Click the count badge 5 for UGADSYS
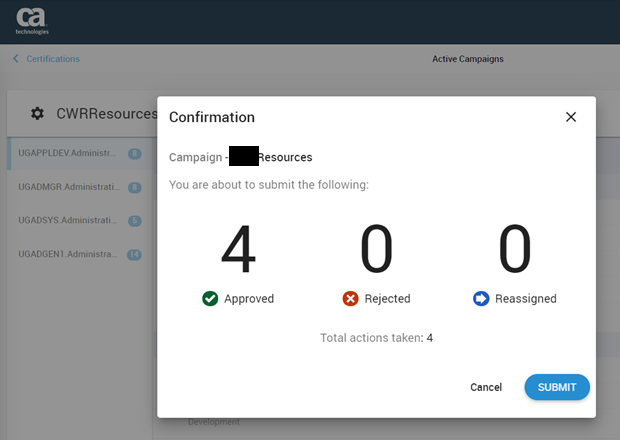 point(134,221)
